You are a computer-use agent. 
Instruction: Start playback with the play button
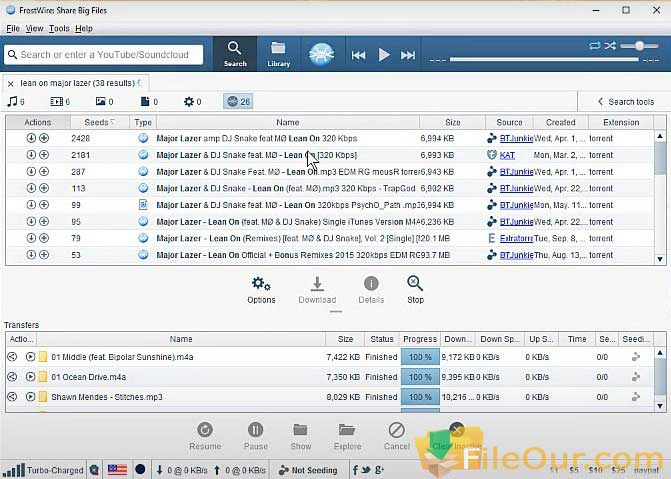point(384,55)
